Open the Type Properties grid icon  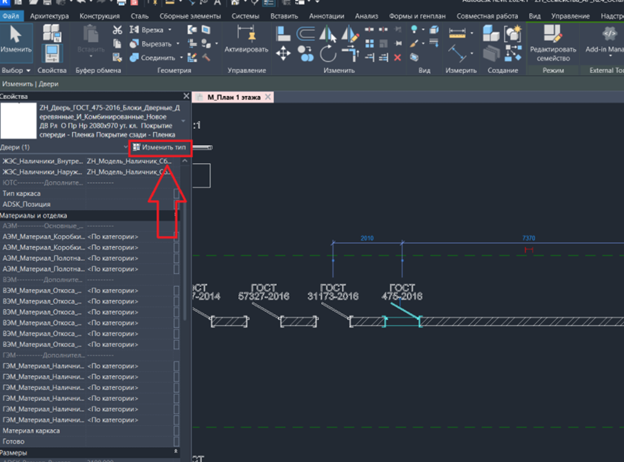coord(52,33)
